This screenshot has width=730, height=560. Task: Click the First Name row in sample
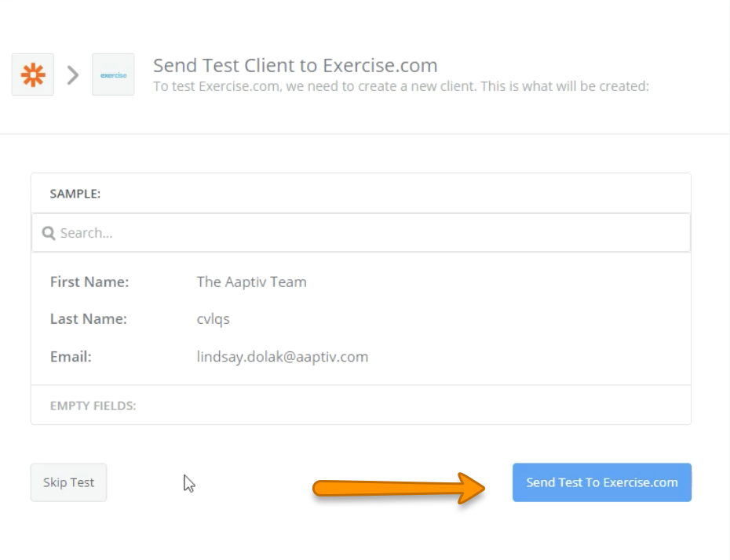[361, 282]
